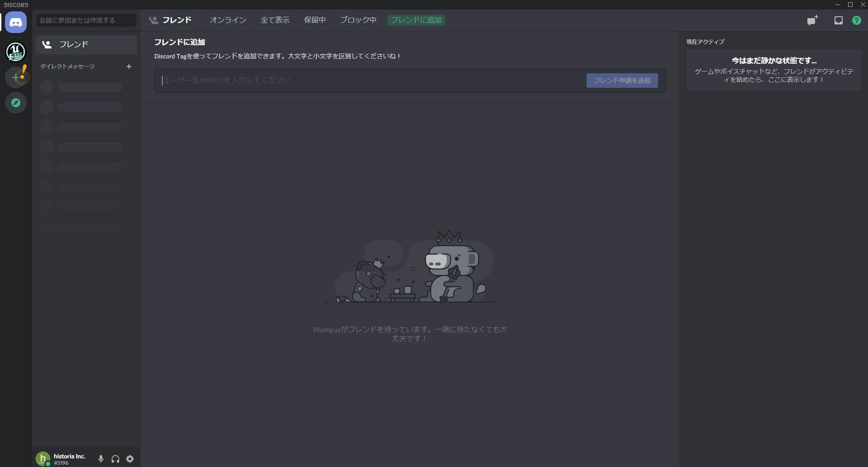Deafen with the headphones icon
The width and height of the screenshot is (868, 467).
coord(115,459)
